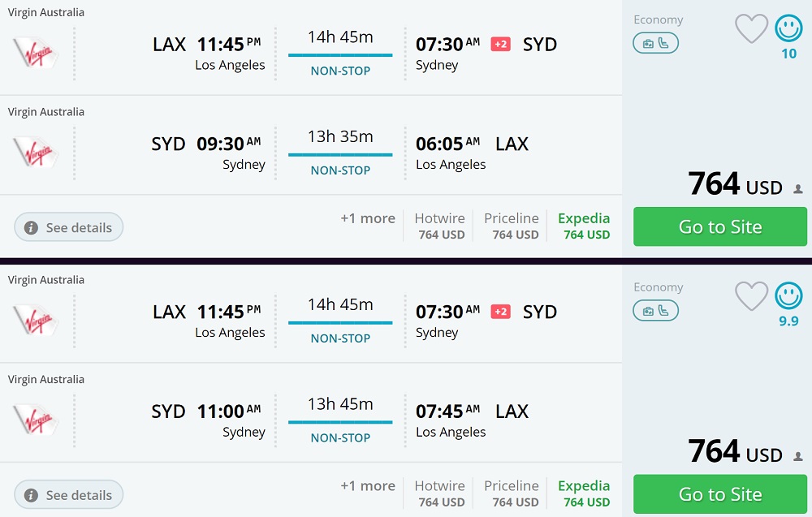Expand See details for the itinerary returning 11:00 AM
Viewport: 812px width, 517px height.
click(69, 495)
